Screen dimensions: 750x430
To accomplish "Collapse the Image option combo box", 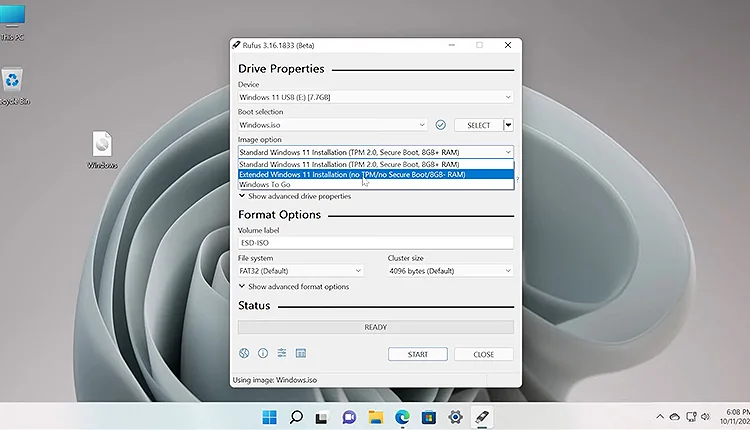I will click(375, 152).
